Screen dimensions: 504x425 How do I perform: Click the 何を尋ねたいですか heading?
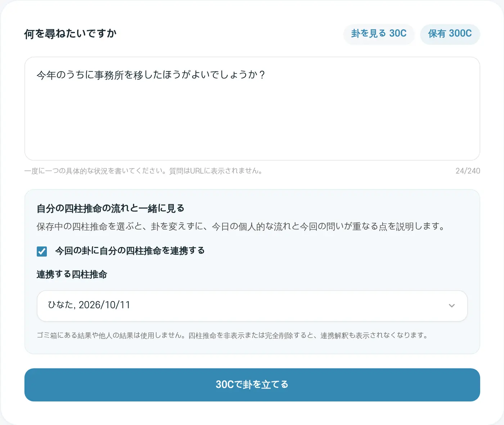[x=70, y=34]
